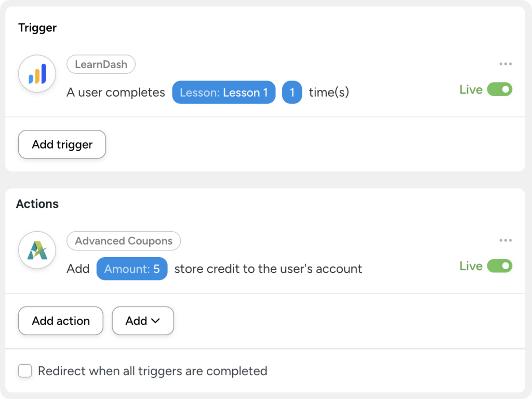Click the Add action button
The image size is (532, 399).
[x=60, y=321]
